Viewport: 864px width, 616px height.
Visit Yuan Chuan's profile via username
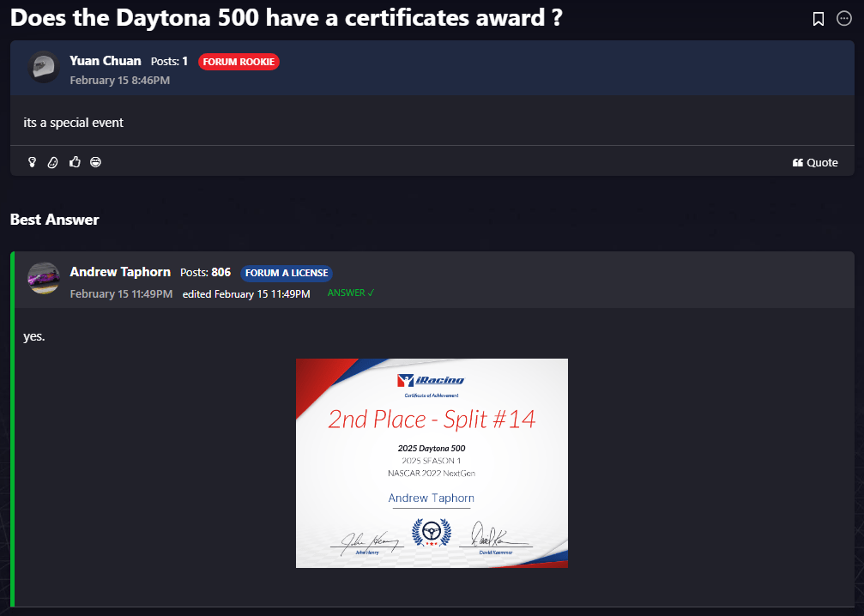[x=105, y=61]
